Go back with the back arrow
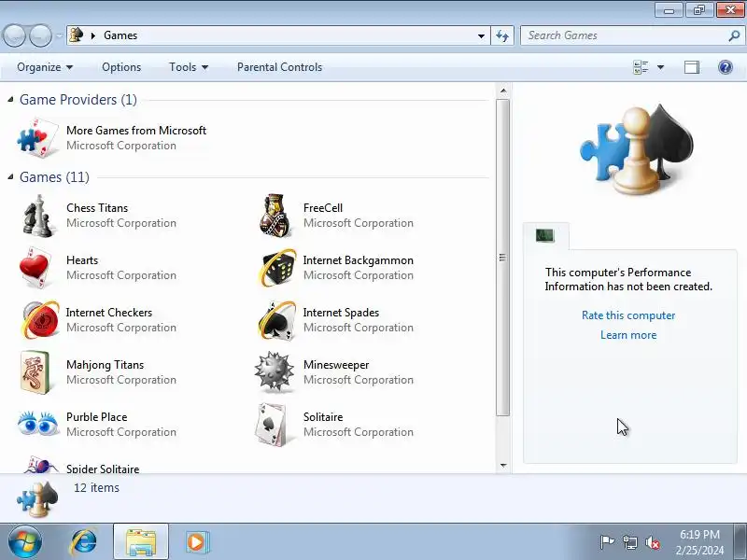Viewport: 747px width, 560px height. pyautogui.click(x=14, y=35)
